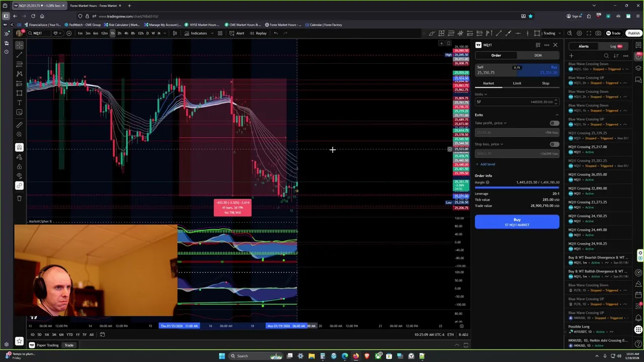Click the Sell 25,350.75 price button
This screenshot has height=362, width=644.
(496, 70)
